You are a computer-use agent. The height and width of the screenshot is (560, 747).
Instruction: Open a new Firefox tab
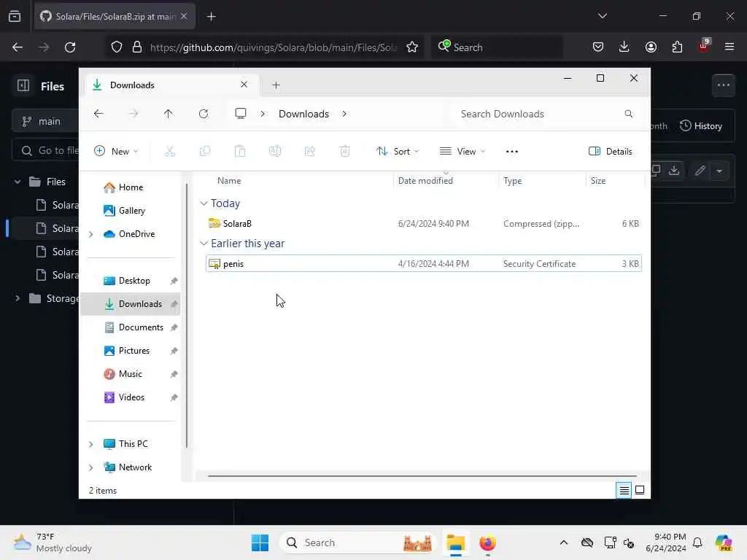pos(212,17)
